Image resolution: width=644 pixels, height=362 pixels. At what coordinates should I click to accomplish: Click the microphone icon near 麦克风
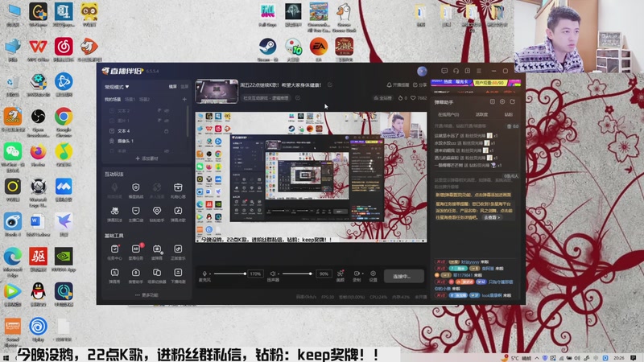[204, 274]
